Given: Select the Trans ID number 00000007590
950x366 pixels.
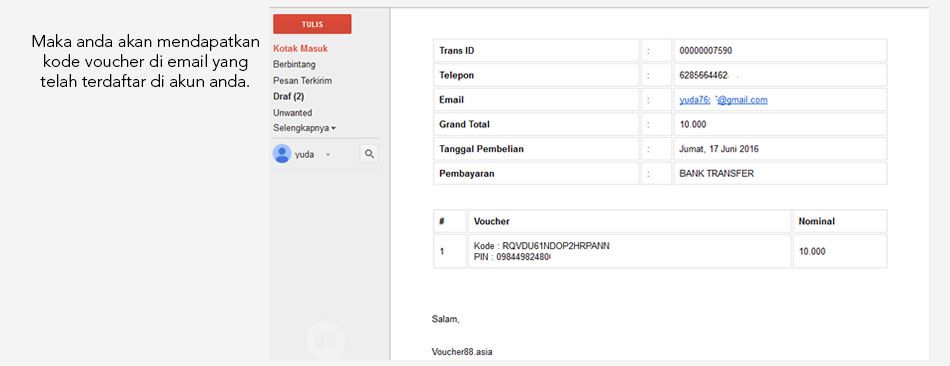Looking at the screenshot, I should 705,51.
